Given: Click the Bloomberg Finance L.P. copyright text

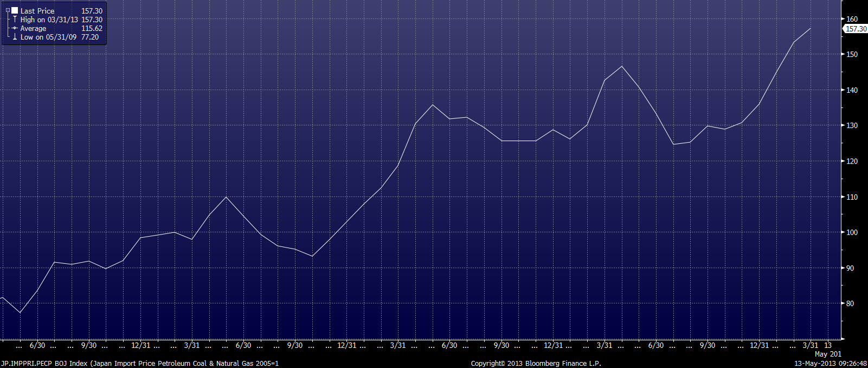Looking at the screenshot, I should tap(536, 364).
